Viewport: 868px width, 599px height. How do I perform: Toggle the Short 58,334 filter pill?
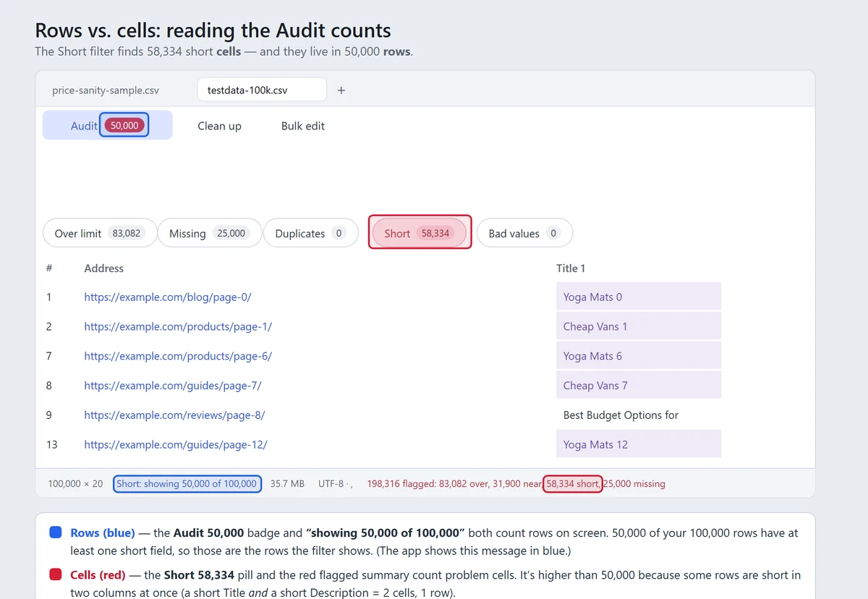(420, 233)
